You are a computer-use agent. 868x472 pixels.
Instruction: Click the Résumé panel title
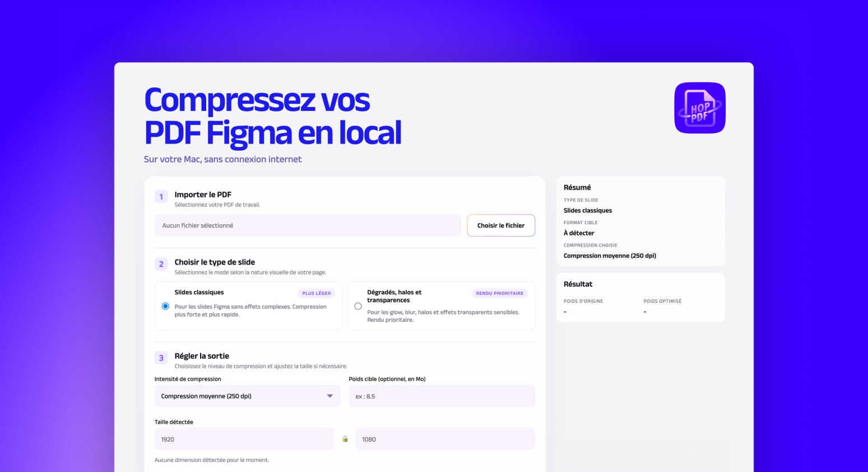(577, 187)
